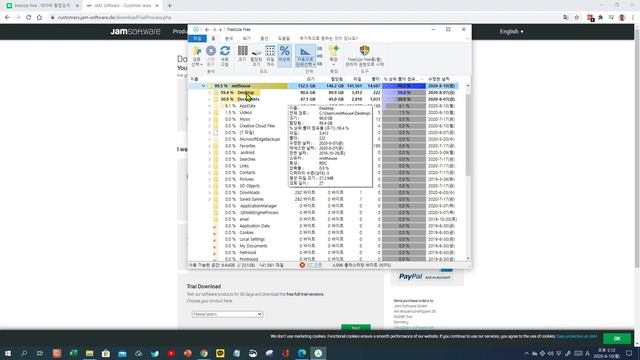Expand the Downloads folder row
640x360 pixels.
coord(210,193)
